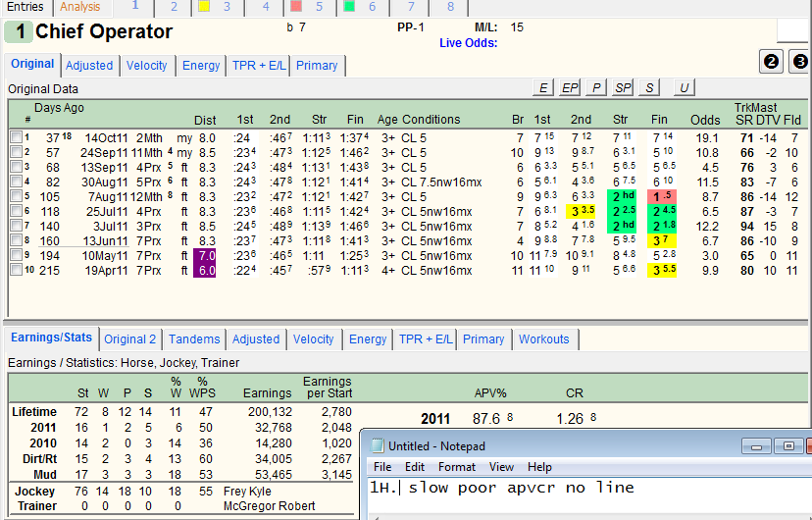Maximize the Notepad window
The width and height of the screenshot is (812, 520).
tap(788, 446)
